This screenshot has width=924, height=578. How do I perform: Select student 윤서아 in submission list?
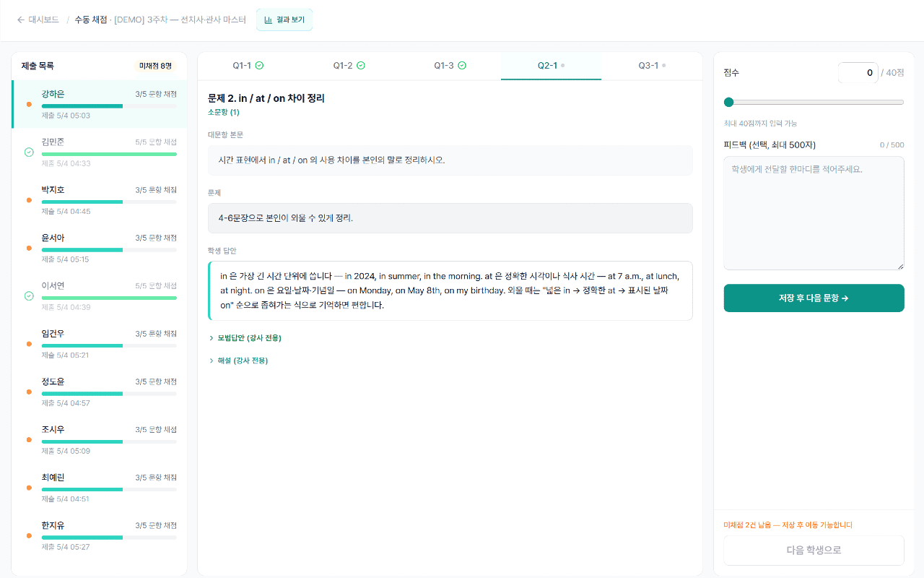coord(100,249)
